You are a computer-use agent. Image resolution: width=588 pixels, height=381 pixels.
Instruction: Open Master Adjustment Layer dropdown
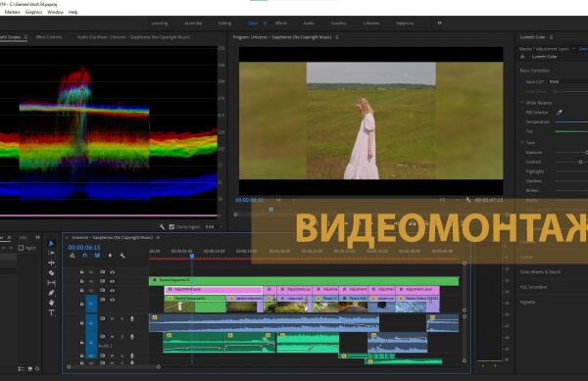(573, 49)
